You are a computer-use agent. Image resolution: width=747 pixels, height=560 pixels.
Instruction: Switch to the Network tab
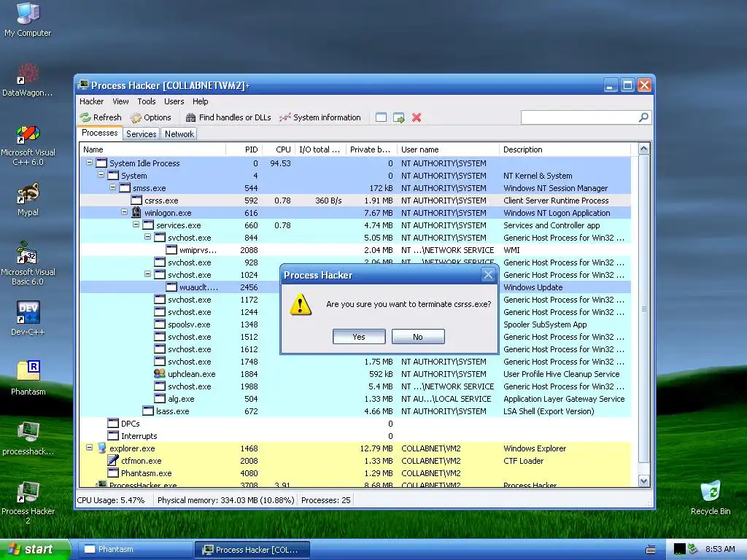pyautogui.click(x=179, y=134)
